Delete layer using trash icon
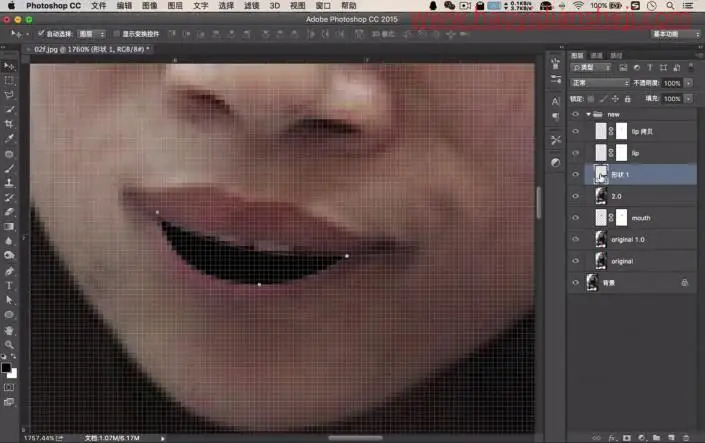This screenshot has height=443, width=705. 686,438
